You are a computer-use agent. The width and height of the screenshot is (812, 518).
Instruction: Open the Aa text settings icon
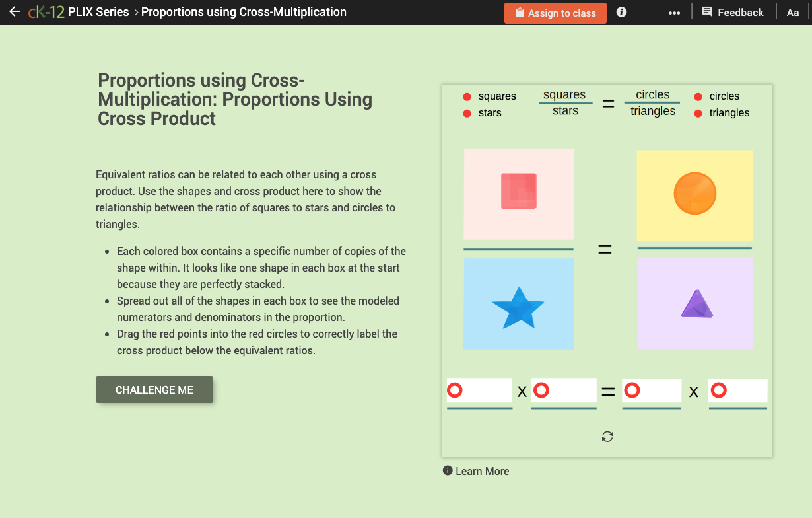click(x=793, y=12)
